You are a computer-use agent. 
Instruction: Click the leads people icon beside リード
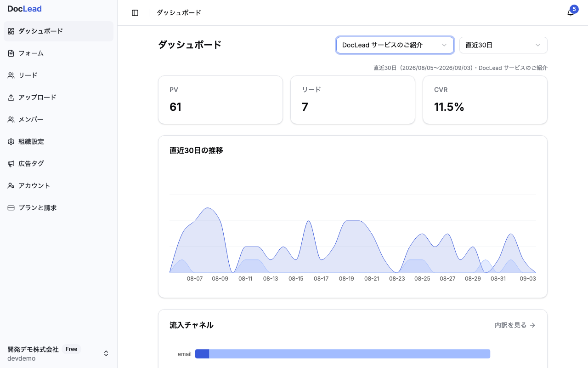coord(11,75)
